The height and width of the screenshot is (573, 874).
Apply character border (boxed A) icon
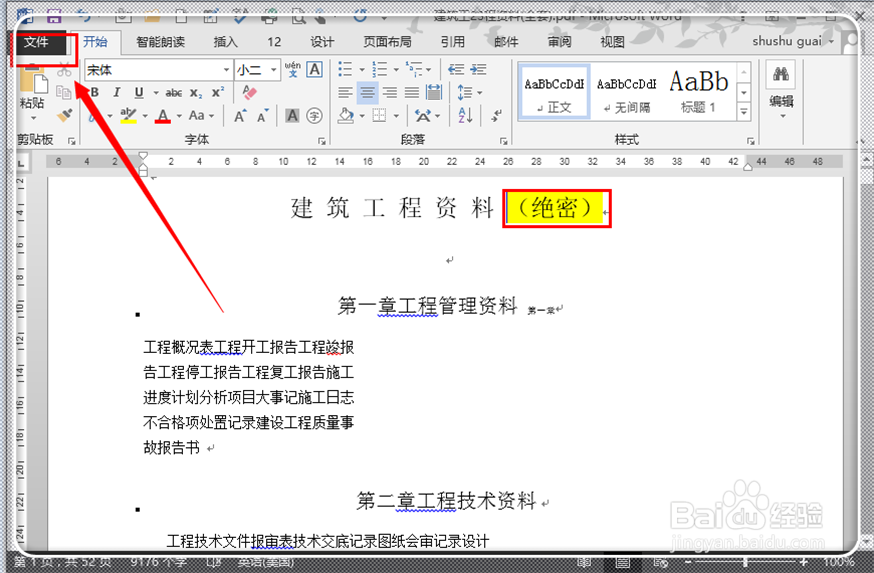[314, 70]
